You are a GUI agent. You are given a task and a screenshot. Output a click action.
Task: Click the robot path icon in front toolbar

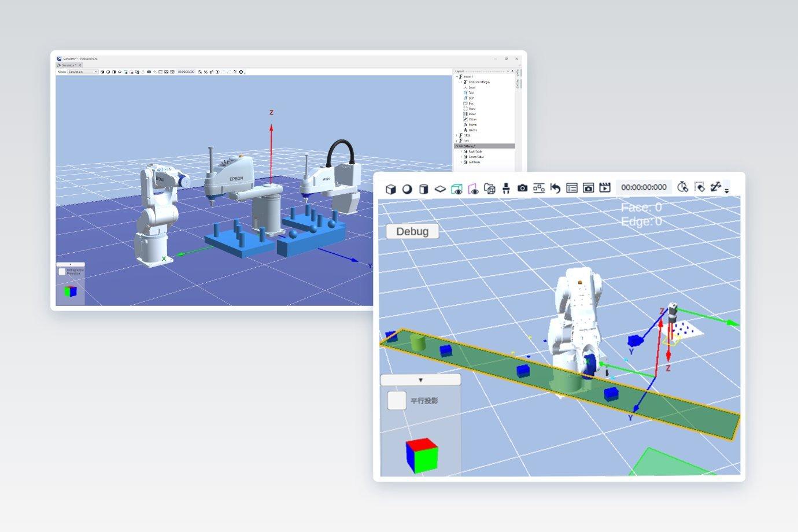[716, 186]
